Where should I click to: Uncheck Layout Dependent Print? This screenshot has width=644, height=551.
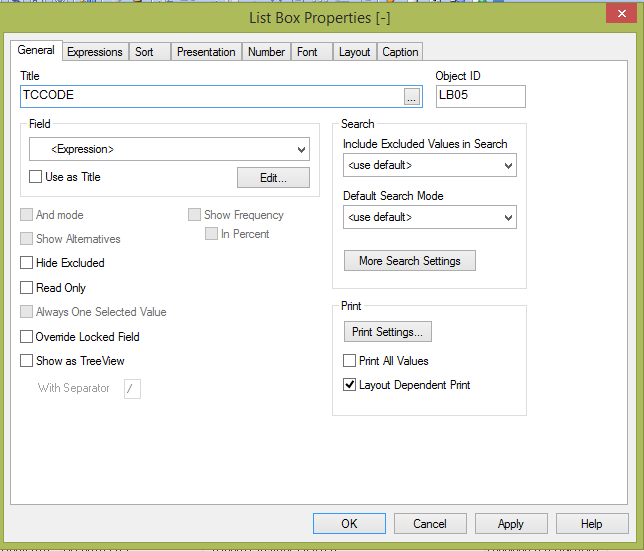[x=350, y=385]
